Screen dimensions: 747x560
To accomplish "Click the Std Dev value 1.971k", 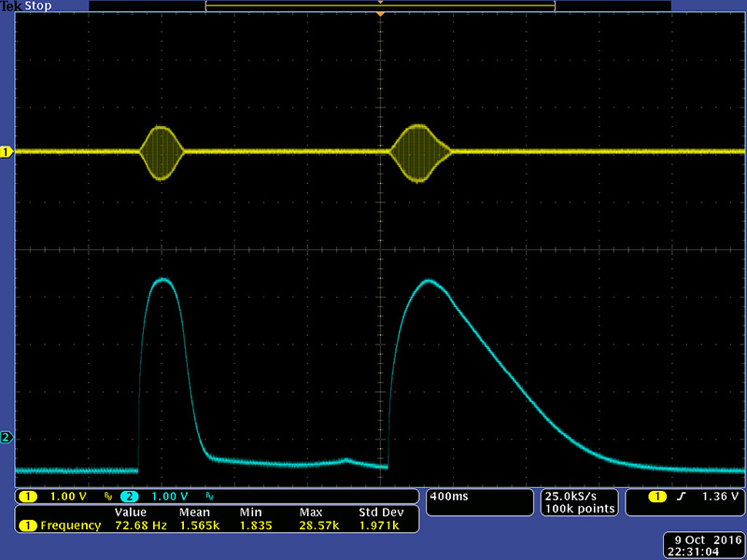I will pyautogui.click(x=379, y=525).
